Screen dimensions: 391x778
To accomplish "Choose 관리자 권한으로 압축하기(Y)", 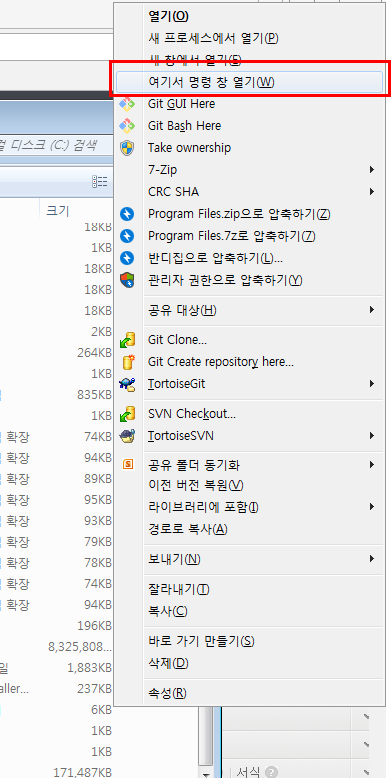I will click(250, 280).
